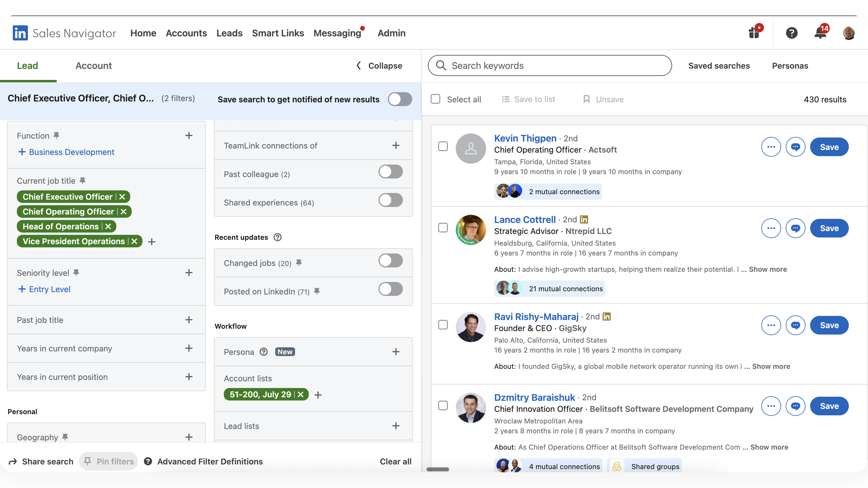Viewport: 868px width, 488px height.
Task: Open more actions for Kevin Thigpen
Action: 771,147
